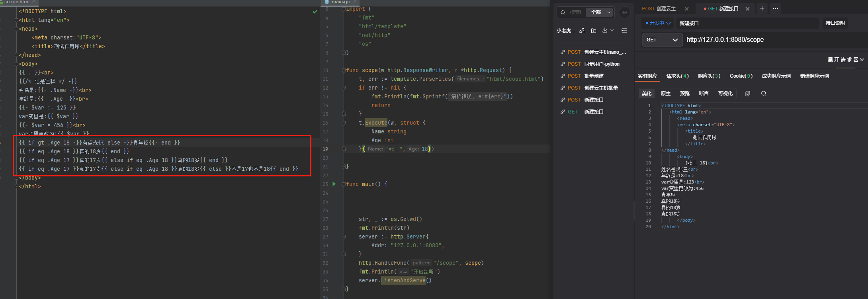Select the Cookie(0) tab
This screenshot has width=868, height=299.
(741, 76)
